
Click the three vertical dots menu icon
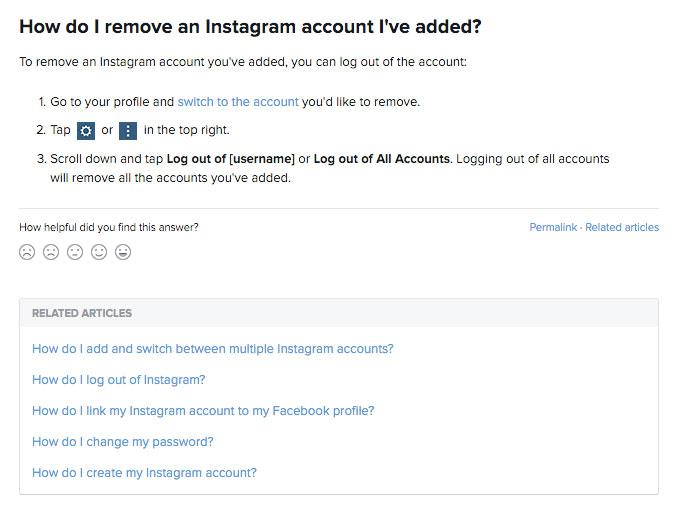(128, 131)
